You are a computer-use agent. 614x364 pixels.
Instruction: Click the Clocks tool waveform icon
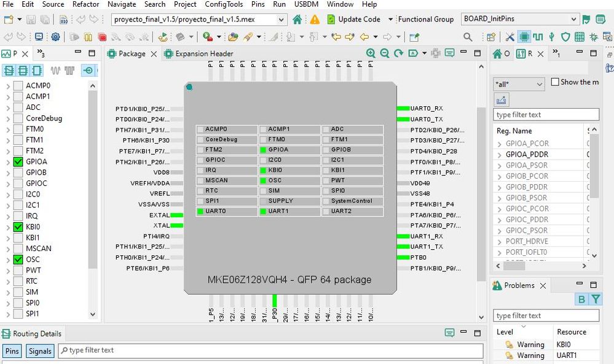pos(538,37)
